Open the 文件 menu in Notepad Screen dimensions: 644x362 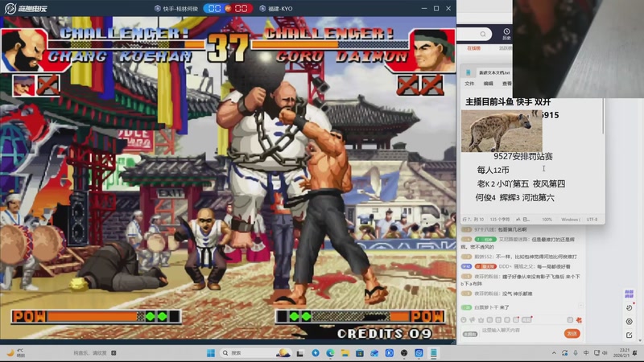469,84
